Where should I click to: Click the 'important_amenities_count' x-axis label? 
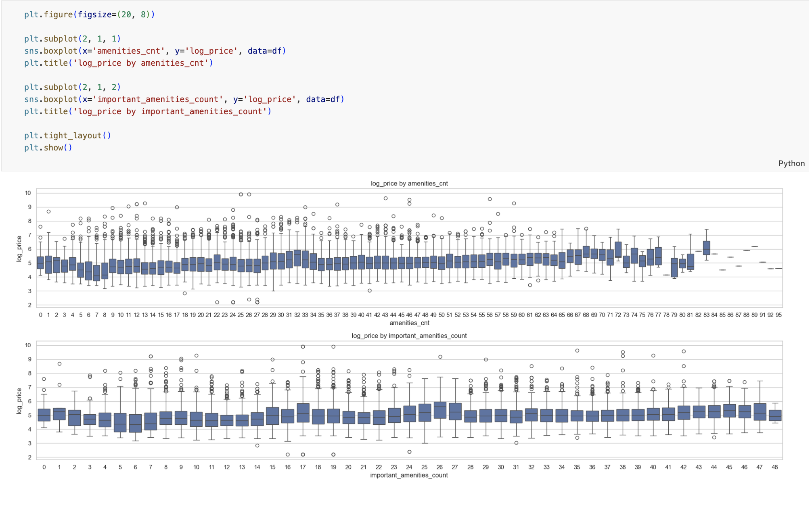[x=409, y=475]
